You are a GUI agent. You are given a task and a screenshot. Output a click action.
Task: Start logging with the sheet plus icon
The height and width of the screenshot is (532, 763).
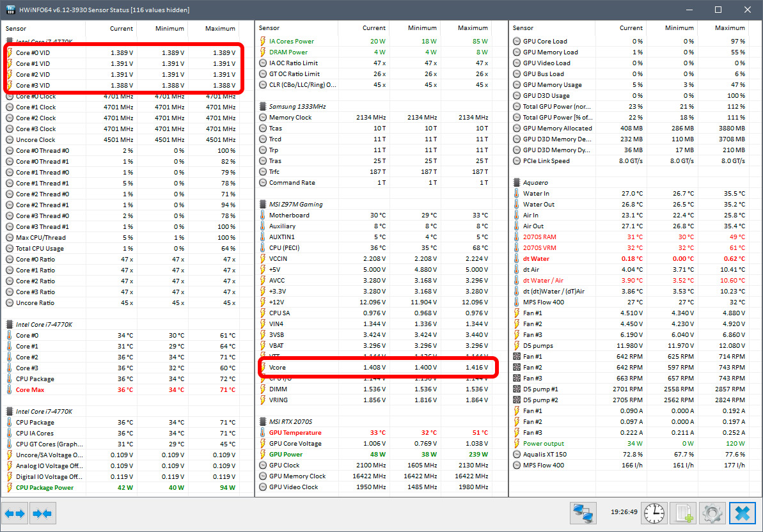coord(684,513)
